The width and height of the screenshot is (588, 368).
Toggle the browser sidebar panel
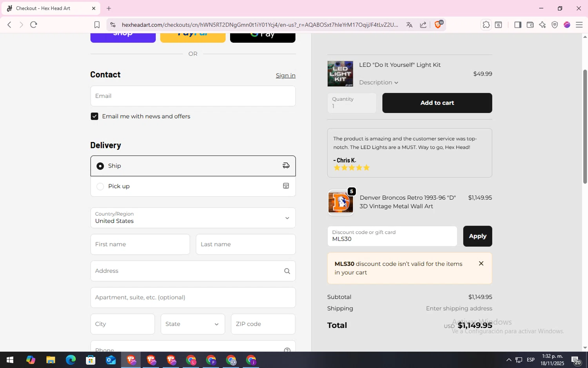(518, 25)
